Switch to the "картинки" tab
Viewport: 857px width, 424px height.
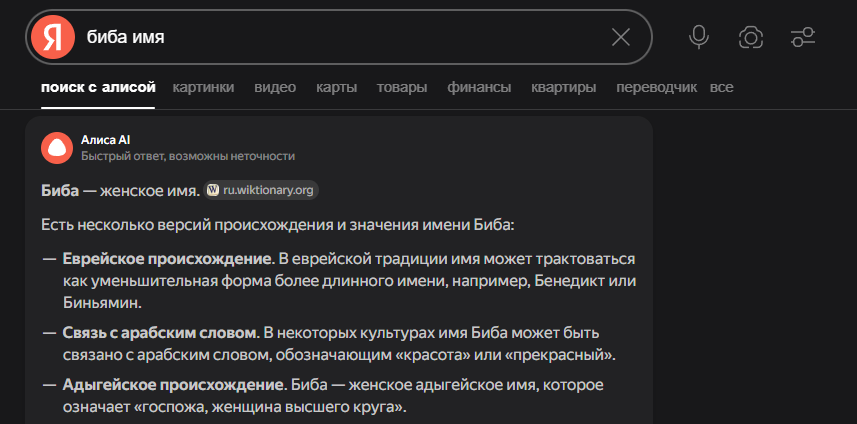[x=203, y=87]
